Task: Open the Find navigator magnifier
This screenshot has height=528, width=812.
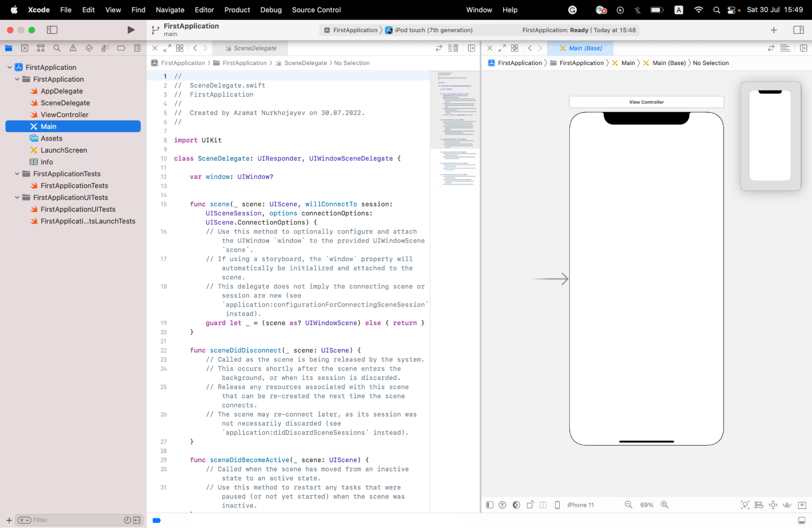Action: click(x=57, y=48)
